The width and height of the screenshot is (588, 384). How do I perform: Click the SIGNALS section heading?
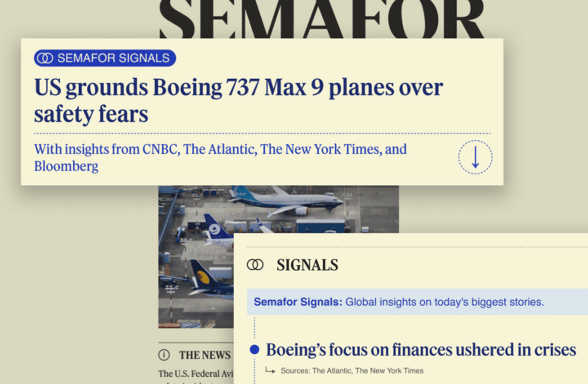307,265
